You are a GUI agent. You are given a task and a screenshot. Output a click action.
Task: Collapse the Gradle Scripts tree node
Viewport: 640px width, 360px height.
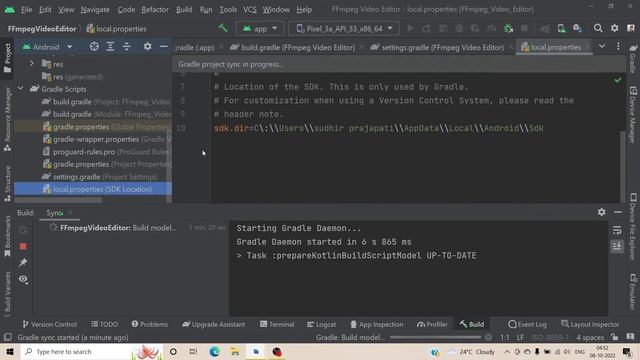click(21, 89)
